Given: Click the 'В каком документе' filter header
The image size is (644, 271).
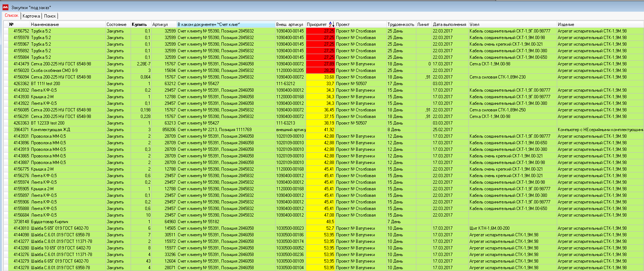Looking at the screenshot, I should coord(226,24).
